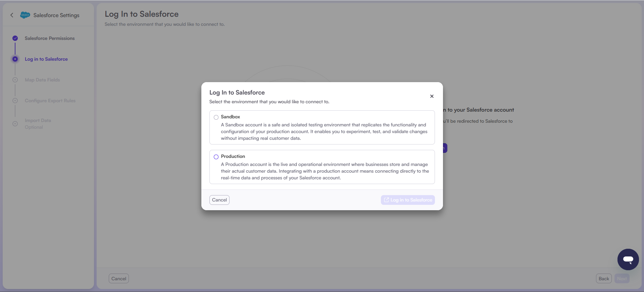The image size is (644, 292).
Task: Open the Salesforce Permissions step
Action: point(50,38)
